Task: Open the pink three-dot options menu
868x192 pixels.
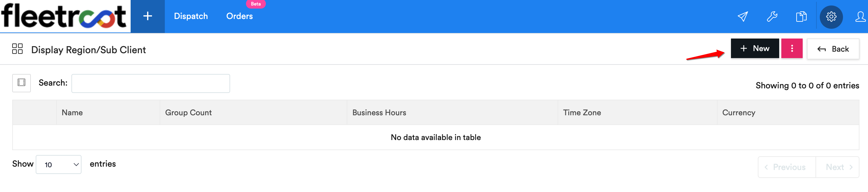Action: (791, 48)
